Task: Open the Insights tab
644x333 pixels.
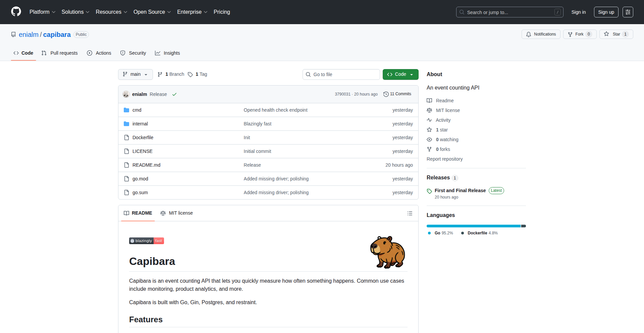Action: [168, 53]
